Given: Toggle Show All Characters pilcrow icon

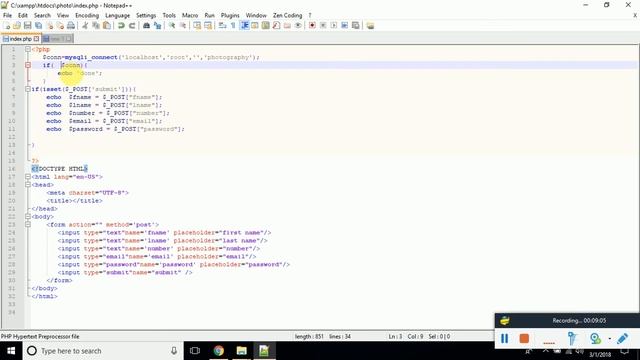Looking at the screenshot, I should pyautogui.click(x=233, y=26).
